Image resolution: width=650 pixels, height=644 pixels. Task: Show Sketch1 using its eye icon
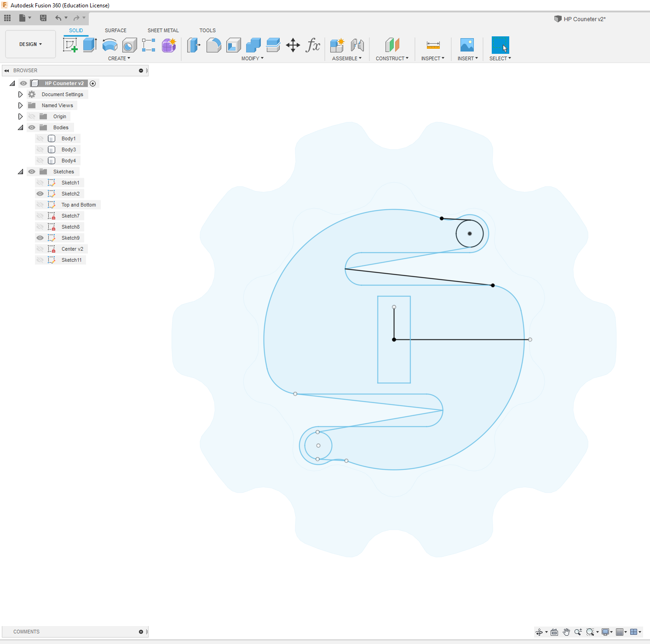[40, 183]
